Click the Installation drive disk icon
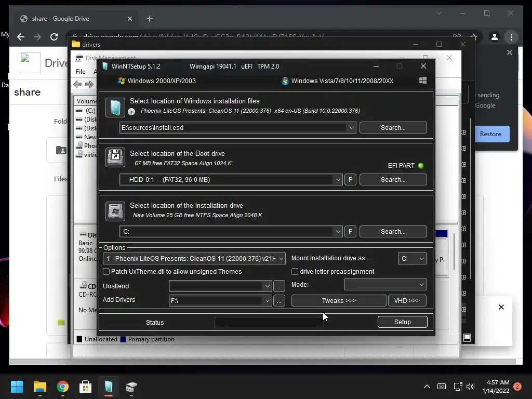Viewport: 532px width, 399px height. (x=115, y=211)
